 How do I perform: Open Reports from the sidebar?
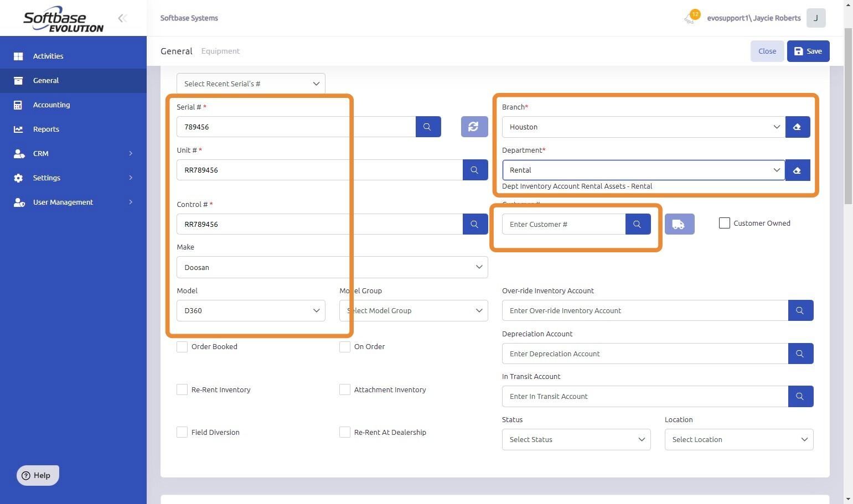73,129
